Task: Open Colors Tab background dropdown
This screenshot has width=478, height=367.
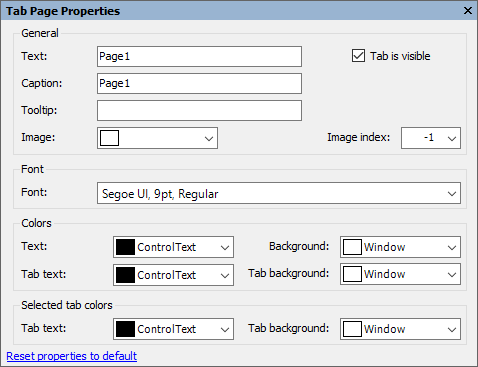Action: pyautogui.click(x=452, y=274)
